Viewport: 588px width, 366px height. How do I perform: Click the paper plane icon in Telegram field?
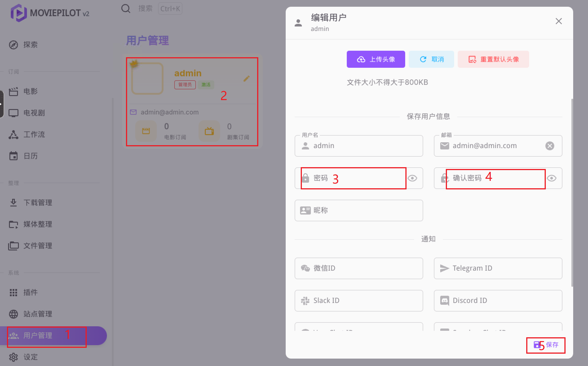(444, 268)
